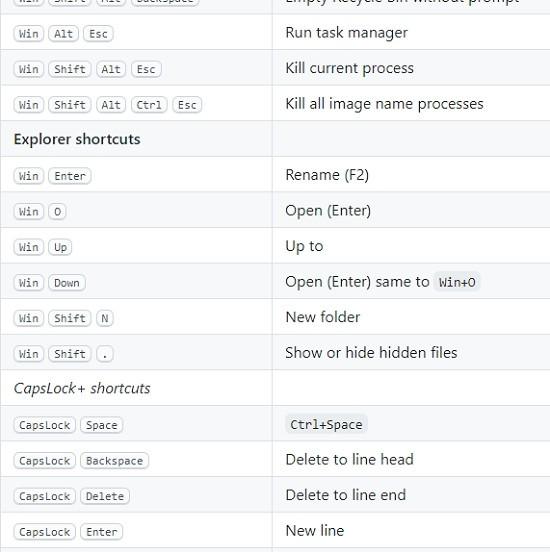This screenshot has height=552, width=550.
Task: Click the Delete key badge beside CapsLock
Action: (105, 496)
